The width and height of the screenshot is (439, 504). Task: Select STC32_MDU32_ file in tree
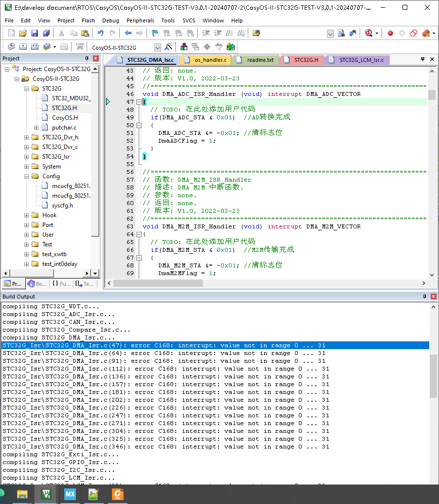(71, 98)
